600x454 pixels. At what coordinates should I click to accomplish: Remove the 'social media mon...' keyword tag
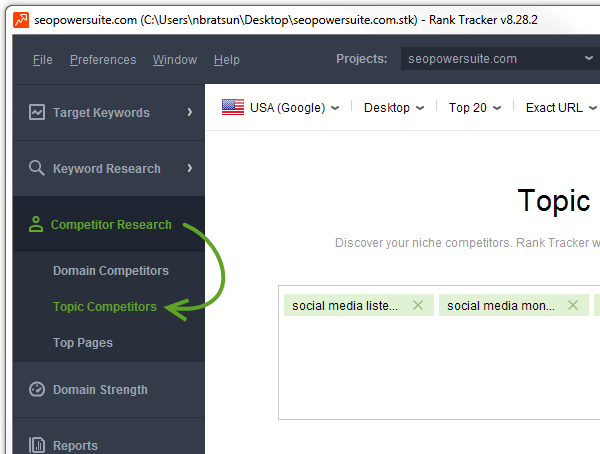573,305
